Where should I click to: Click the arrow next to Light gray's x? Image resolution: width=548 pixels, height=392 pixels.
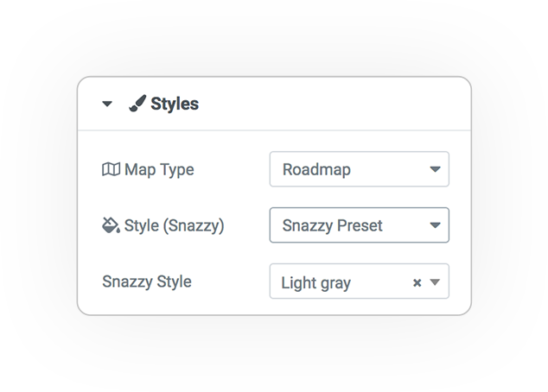click(435, 281)
